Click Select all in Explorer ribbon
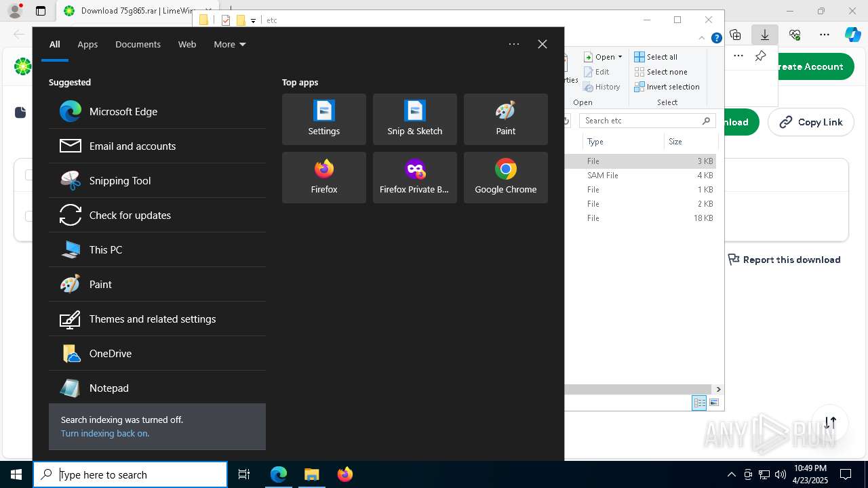 656,57
